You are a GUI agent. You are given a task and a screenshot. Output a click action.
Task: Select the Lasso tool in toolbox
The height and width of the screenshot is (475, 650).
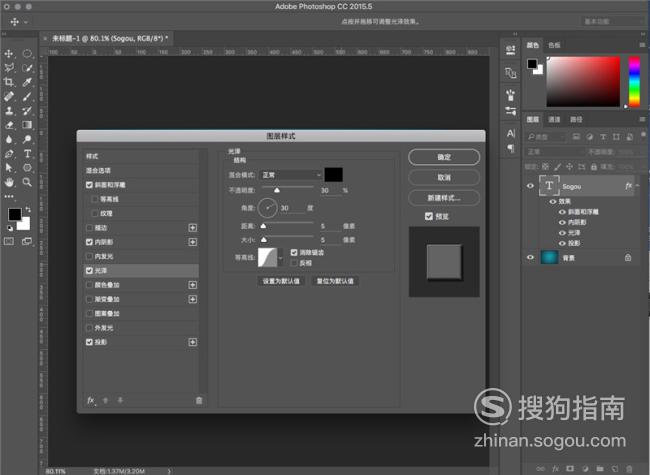(x=9, y=68)
